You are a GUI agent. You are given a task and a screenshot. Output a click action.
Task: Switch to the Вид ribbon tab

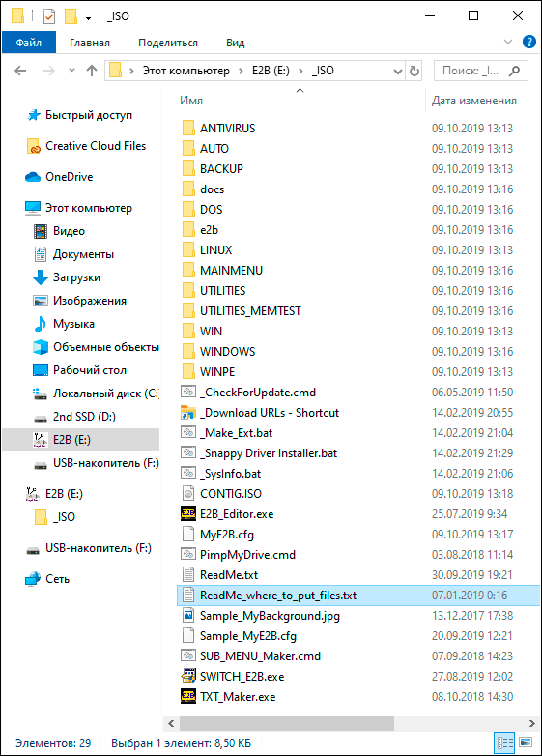[x=235, y=43]
